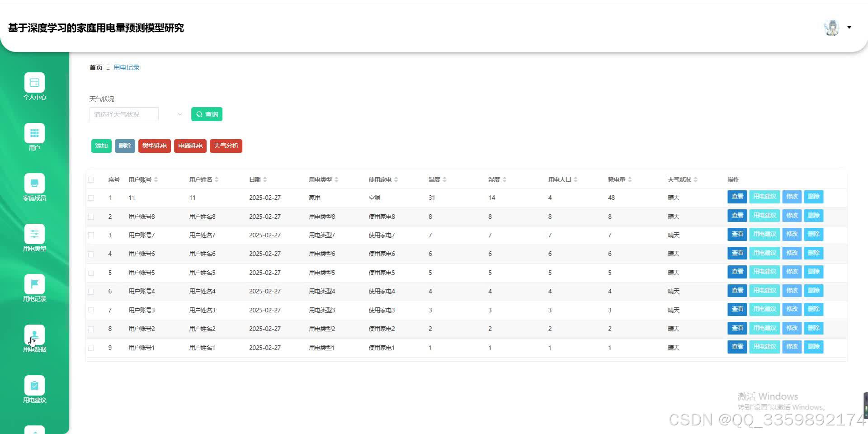Open the 天气分析 chart button
The height and width of the screenshot is (434, 868).
click(226, 146)
